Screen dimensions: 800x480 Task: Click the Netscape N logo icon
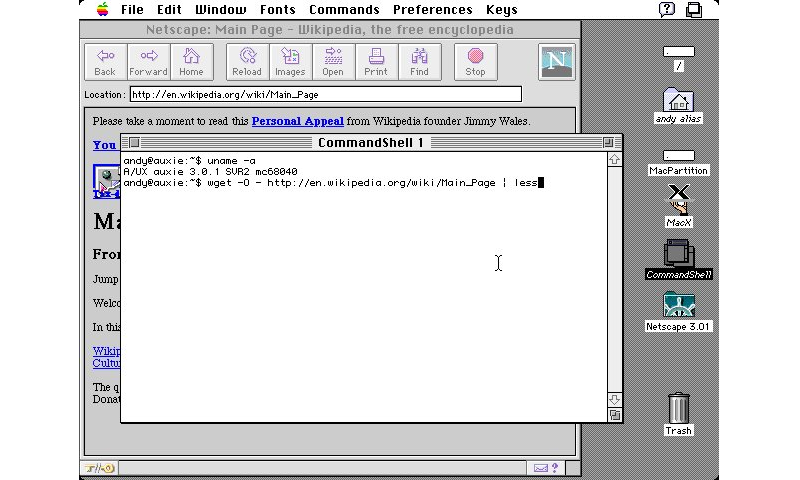pos(557,62)
